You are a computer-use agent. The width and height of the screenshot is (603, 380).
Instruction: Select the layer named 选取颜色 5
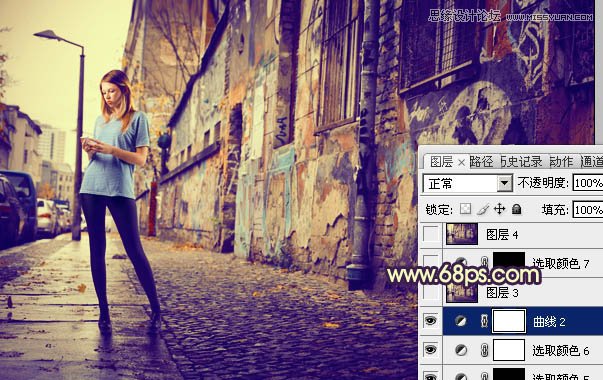point(561,377)
